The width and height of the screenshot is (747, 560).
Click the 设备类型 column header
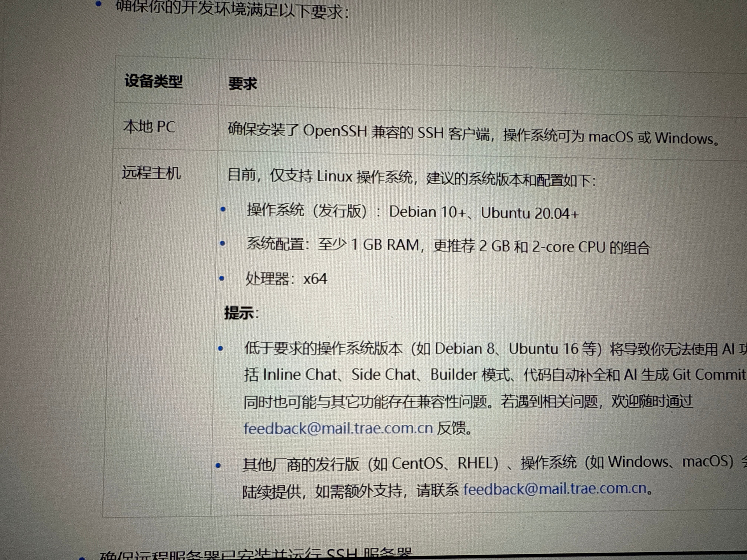click(x=153, y=81)
